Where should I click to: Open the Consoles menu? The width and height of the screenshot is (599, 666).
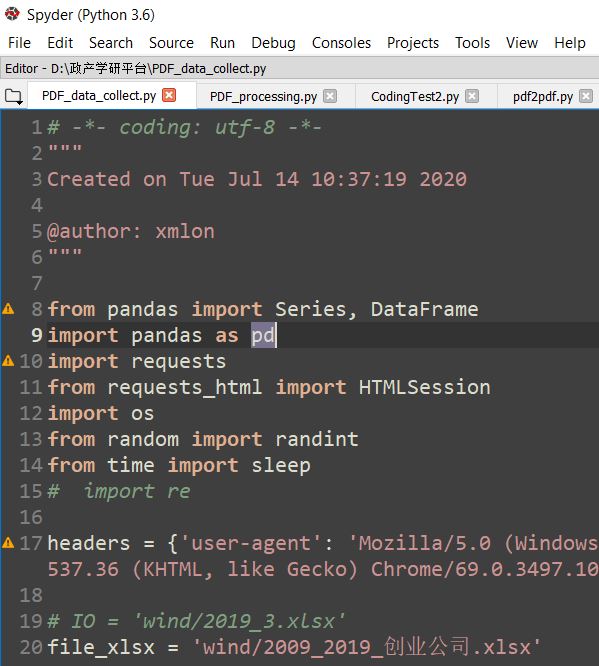(x=341, y=43)
